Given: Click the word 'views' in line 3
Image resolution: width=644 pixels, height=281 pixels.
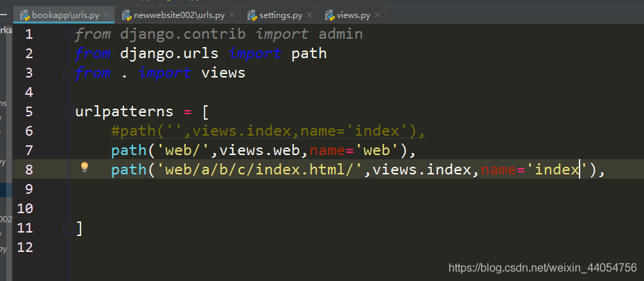Looking at the screenshot, I should (x=223, y=73).
